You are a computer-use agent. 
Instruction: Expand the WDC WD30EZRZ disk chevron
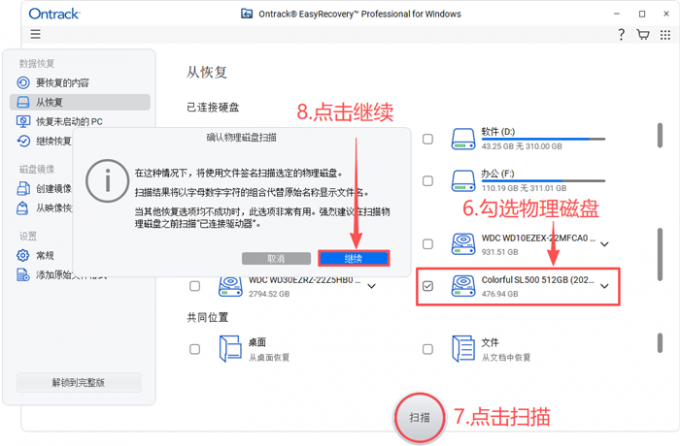[x=371, y=286]
